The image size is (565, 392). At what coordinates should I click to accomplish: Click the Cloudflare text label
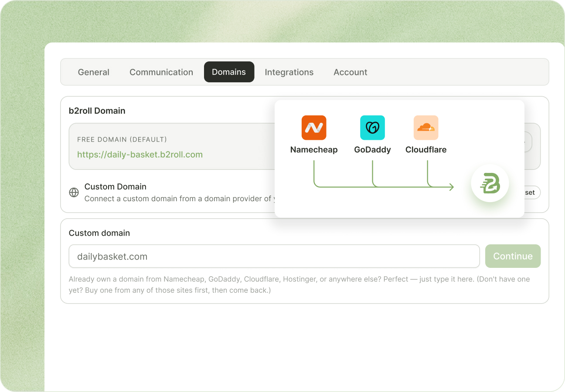426,150
